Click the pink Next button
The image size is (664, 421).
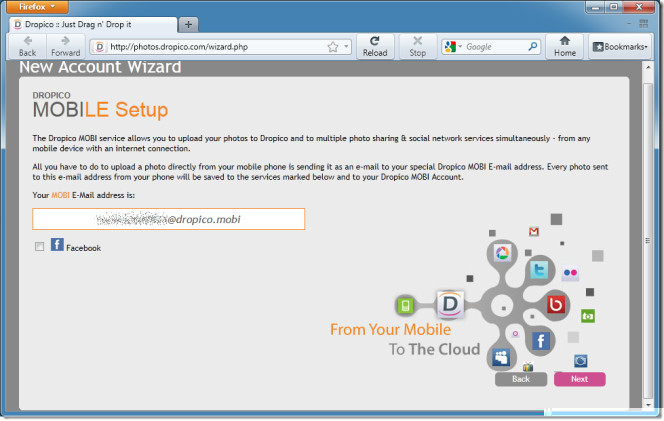579,379
